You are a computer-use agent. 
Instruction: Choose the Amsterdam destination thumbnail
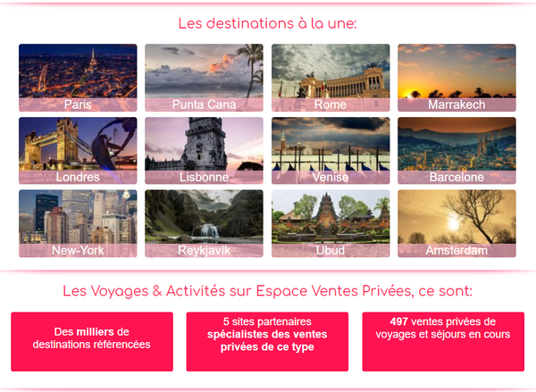[x=456, y=223]
